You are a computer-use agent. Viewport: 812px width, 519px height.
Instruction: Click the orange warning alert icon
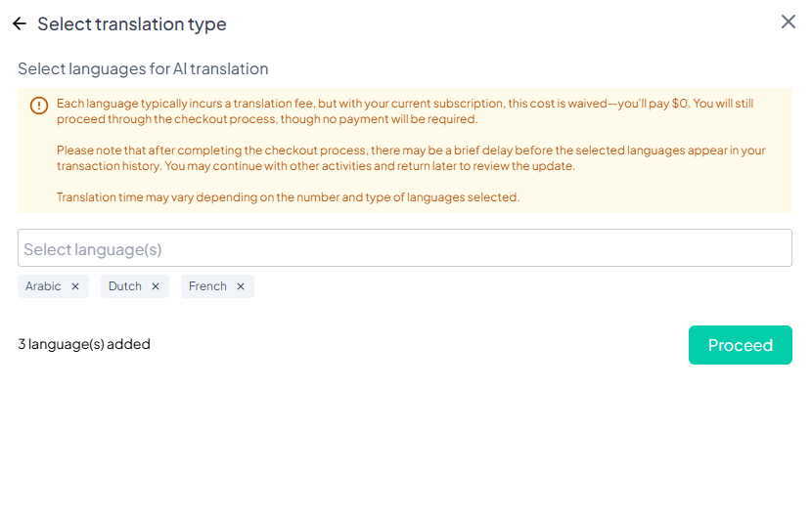39,106
